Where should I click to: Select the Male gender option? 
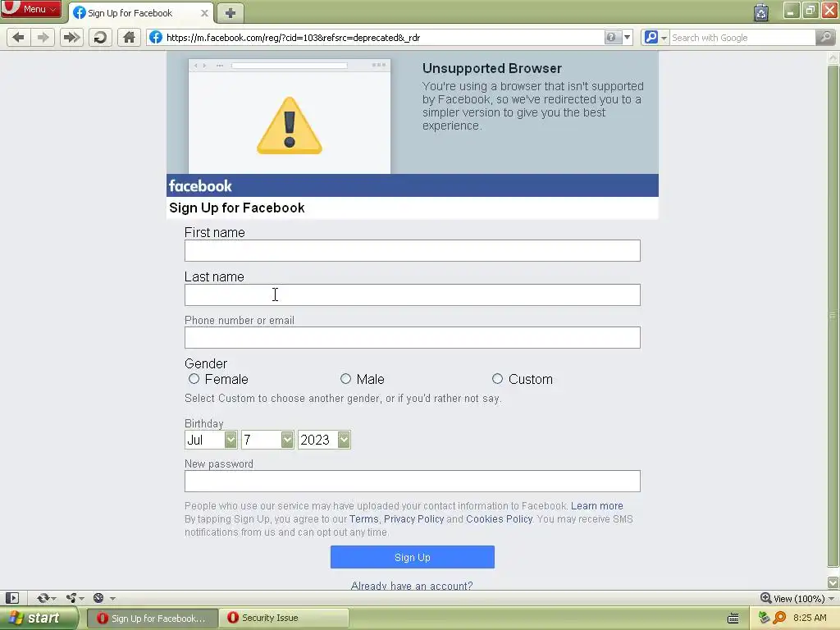[x=345, y=379]
